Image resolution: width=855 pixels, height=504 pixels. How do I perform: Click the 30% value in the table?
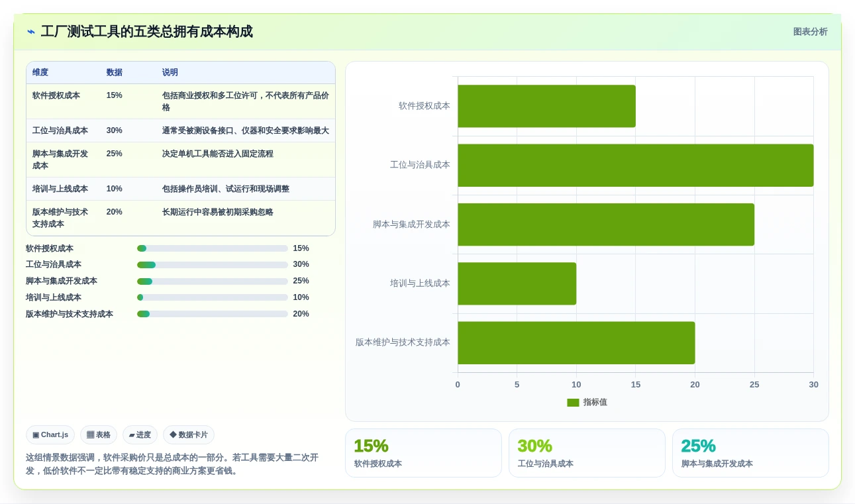[115, 130]
